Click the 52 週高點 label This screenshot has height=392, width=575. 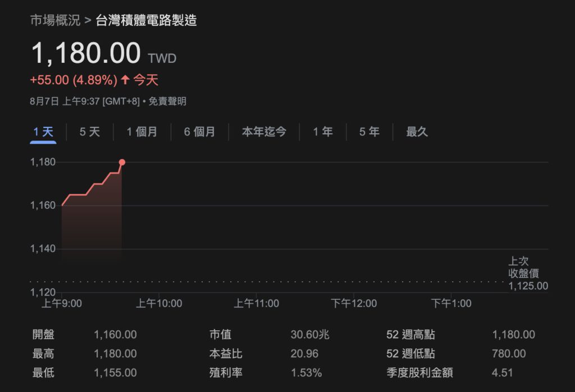(410, 335)
